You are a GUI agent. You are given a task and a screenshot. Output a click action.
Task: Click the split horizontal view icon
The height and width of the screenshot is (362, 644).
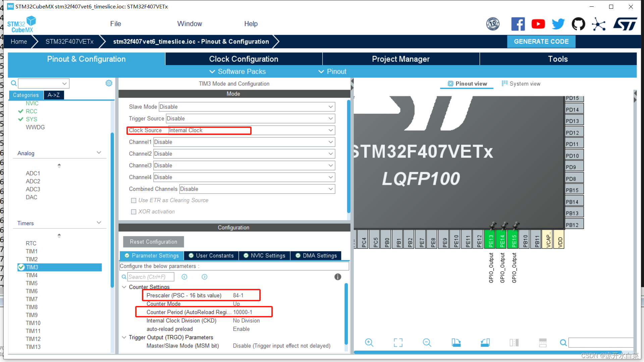click(x=543, y=343)
